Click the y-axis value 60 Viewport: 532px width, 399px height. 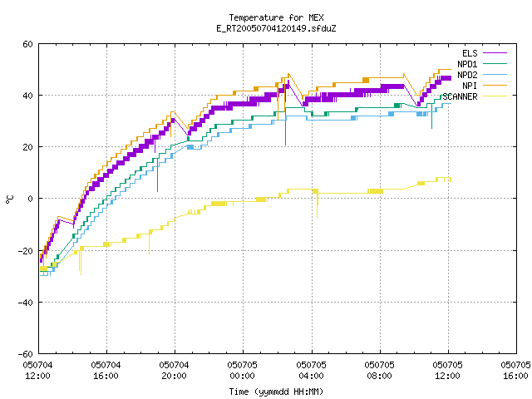27,44
